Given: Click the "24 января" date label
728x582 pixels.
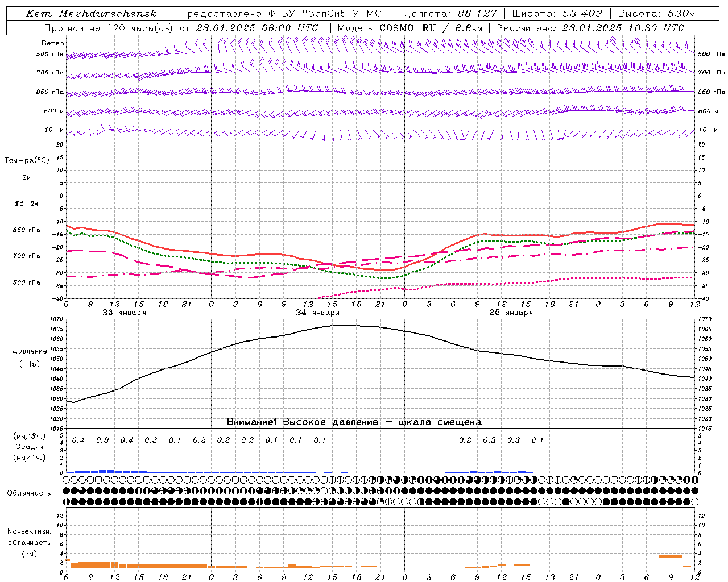Looking at the screenshot, I should pyautogui.click(x=318, y=313).
